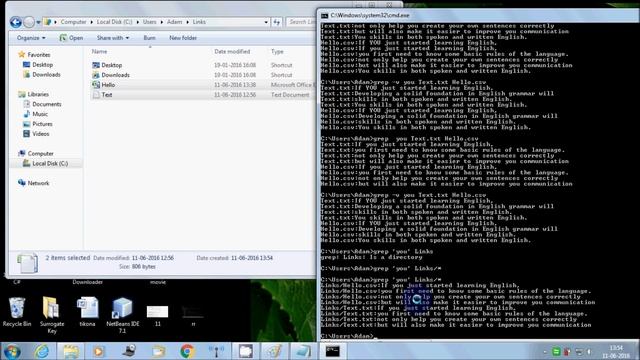Select the Hello file icon
This screenshot has width=640, height=360.
pos(96,85)
